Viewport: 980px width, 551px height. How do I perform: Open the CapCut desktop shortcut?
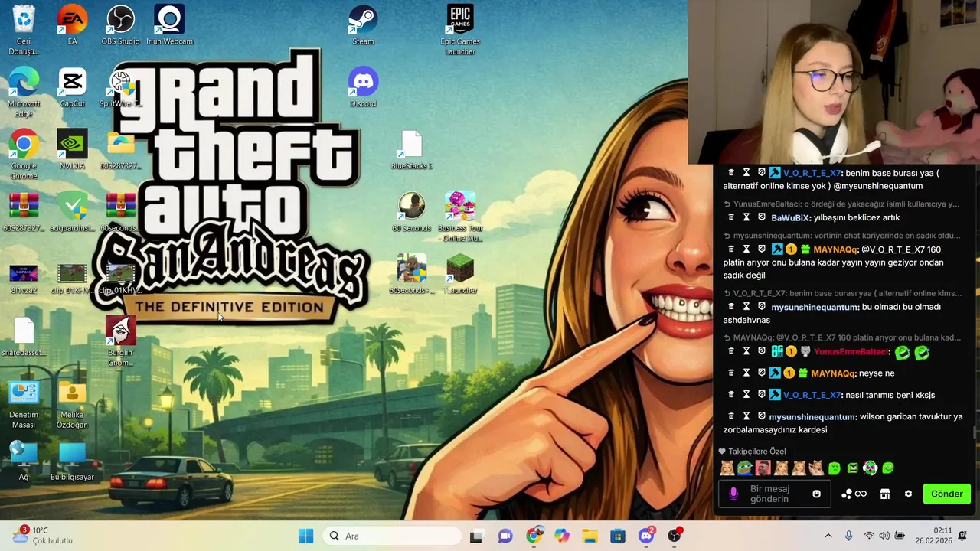pyautogui.click(x=72, y=87)
